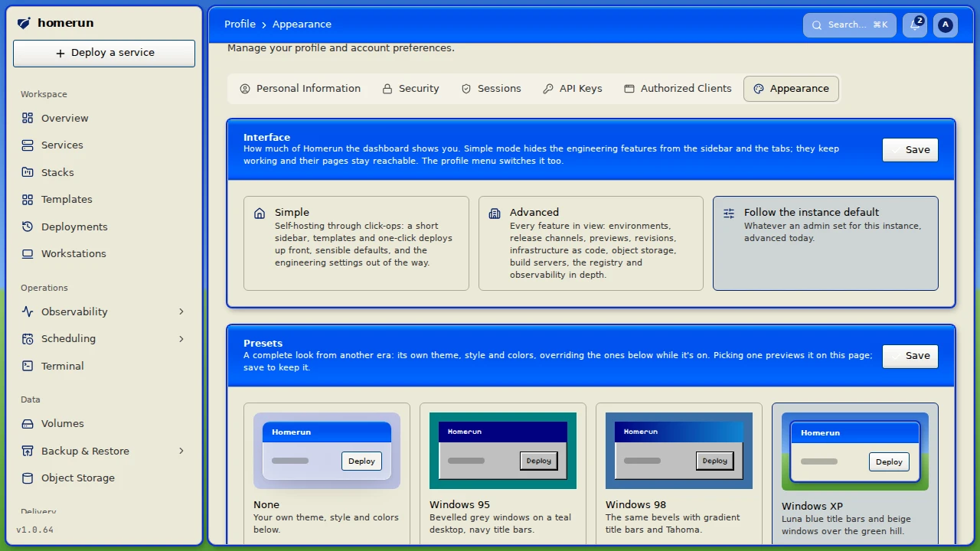Click the Search input field
Image resolution: width=980 pixels, height=551 pixels.
850,24
